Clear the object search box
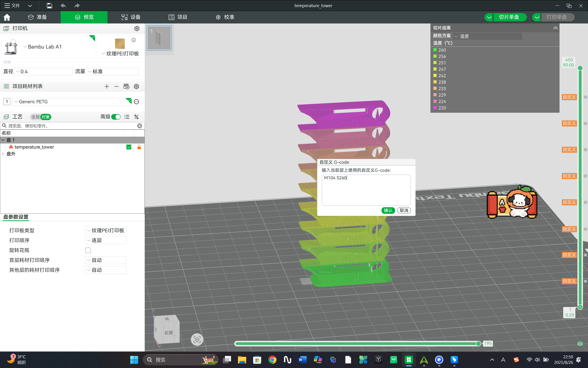This screenshot has height=368, width=588. click(140, 126)
